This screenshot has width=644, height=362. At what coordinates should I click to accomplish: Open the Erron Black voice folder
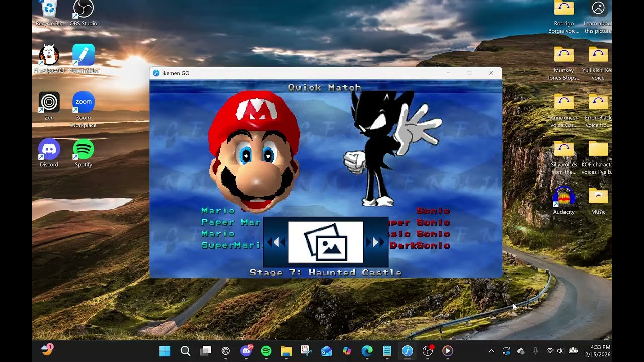tap(598, 111)
